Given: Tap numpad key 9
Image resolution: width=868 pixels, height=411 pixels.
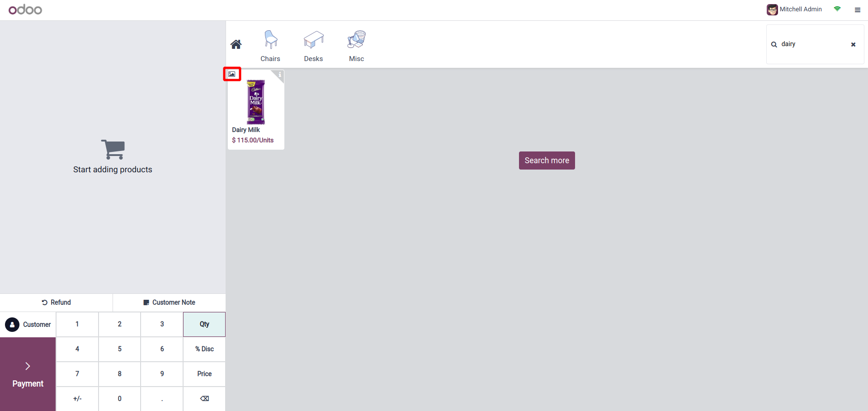Looking at the screenshot, I should pos(162,374).
